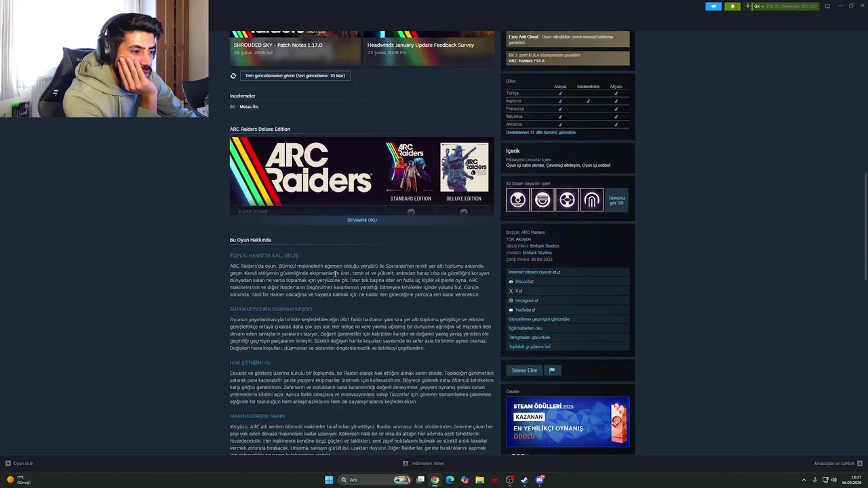
Task: Open the Windows Start menu
Action: point(329,480)
